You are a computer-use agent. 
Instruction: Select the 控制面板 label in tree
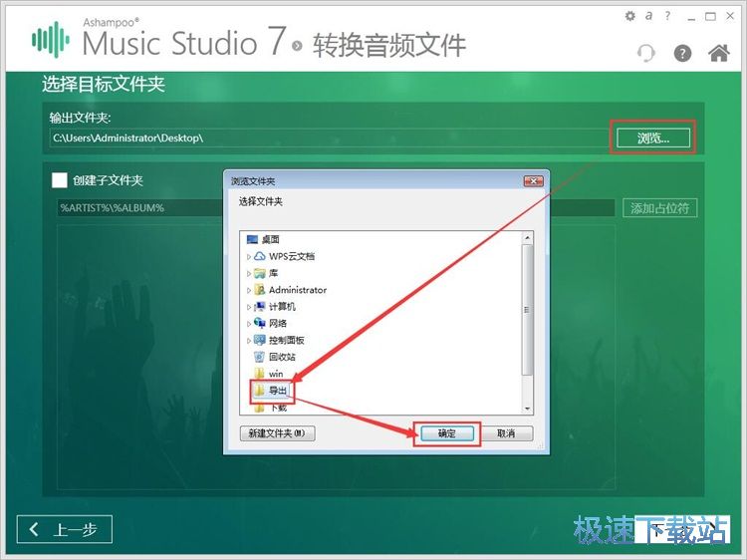286,340
